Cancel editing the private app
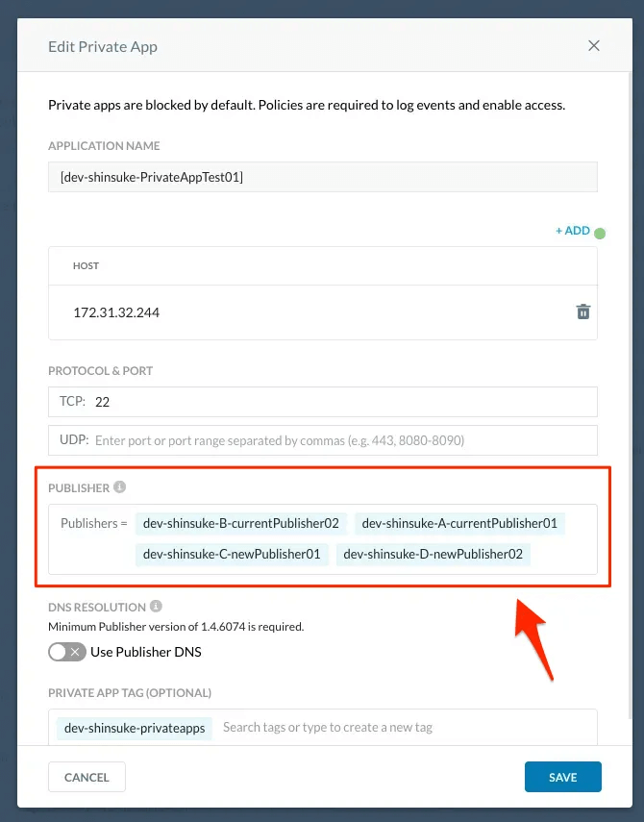Image resolution: width=644 pixels, height=822 pixels. click(87, 777)
